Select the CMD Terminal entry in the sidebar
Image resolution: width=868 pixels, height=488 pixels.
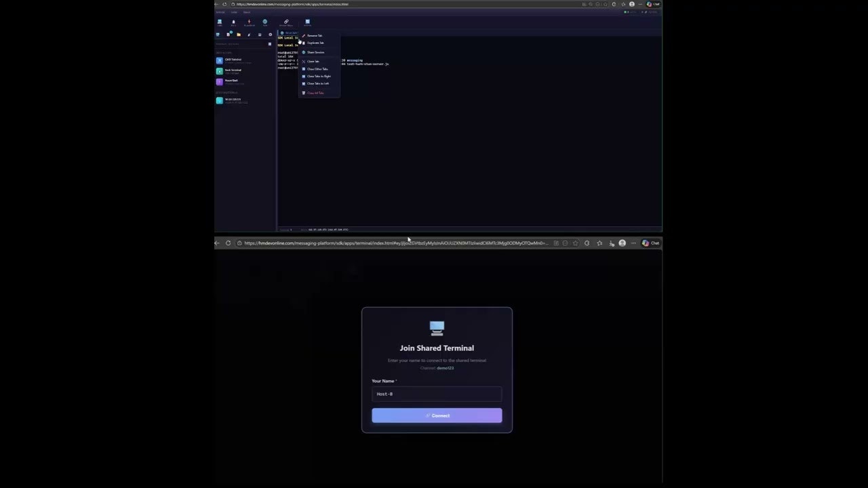233,60
